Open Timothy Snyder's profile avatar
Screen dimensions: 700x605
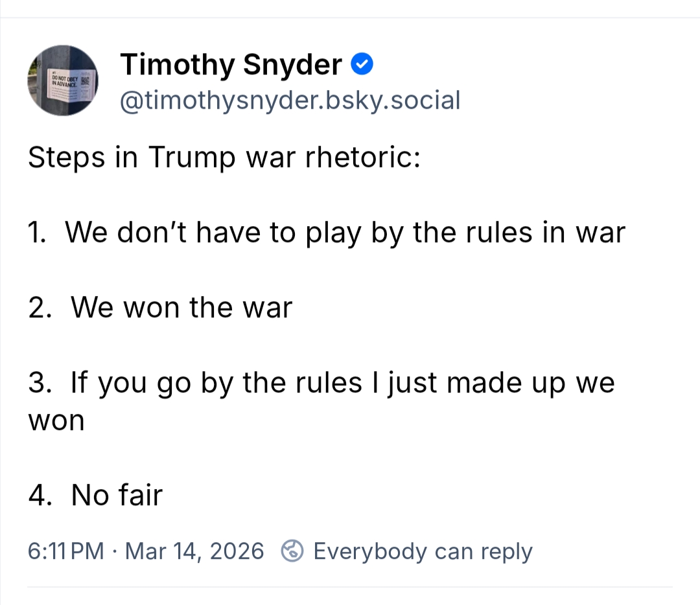pos(62,80)
